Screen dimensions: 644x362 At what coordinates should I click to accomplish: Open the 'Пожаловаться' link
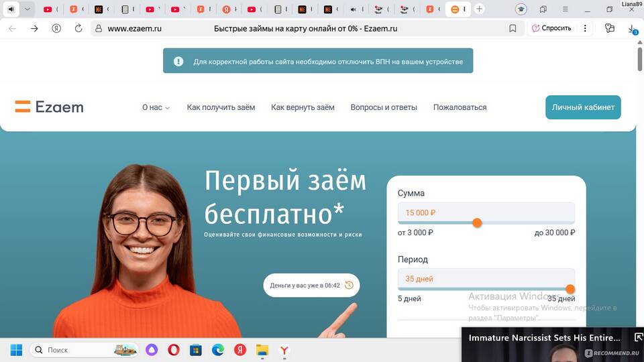pos(460,107)
